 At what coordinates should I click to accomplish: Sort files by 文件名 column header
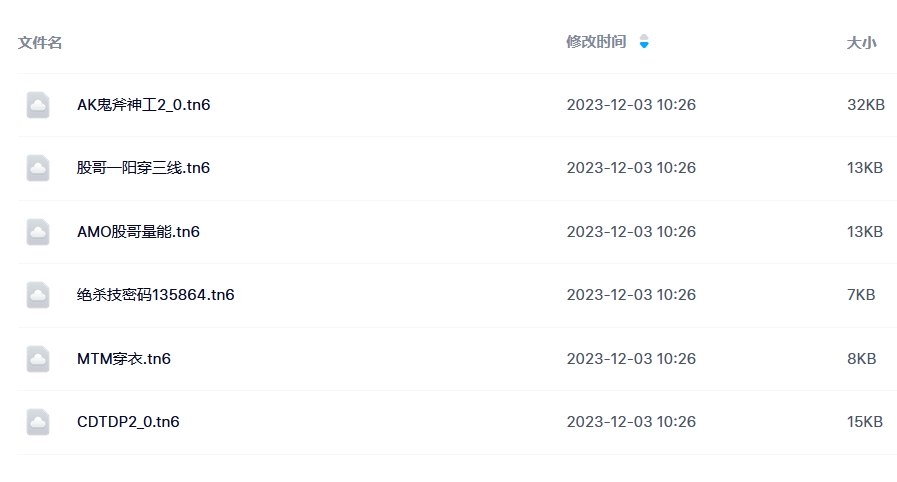pos(39,43)
